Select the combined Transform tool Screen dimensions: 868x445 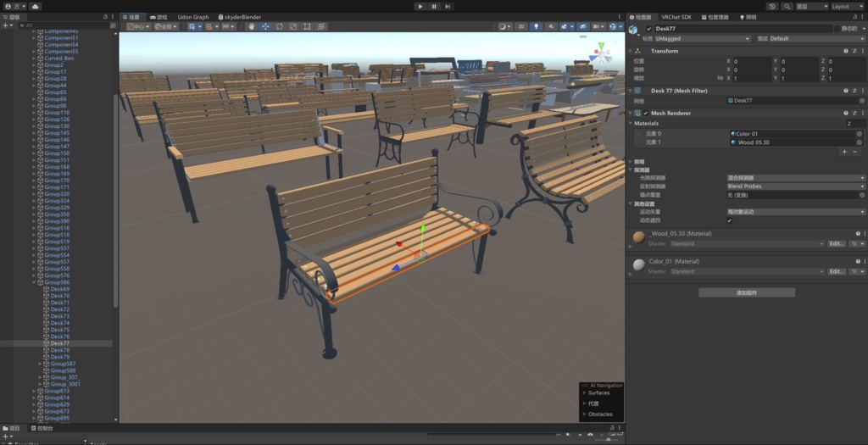coord(321,26)
